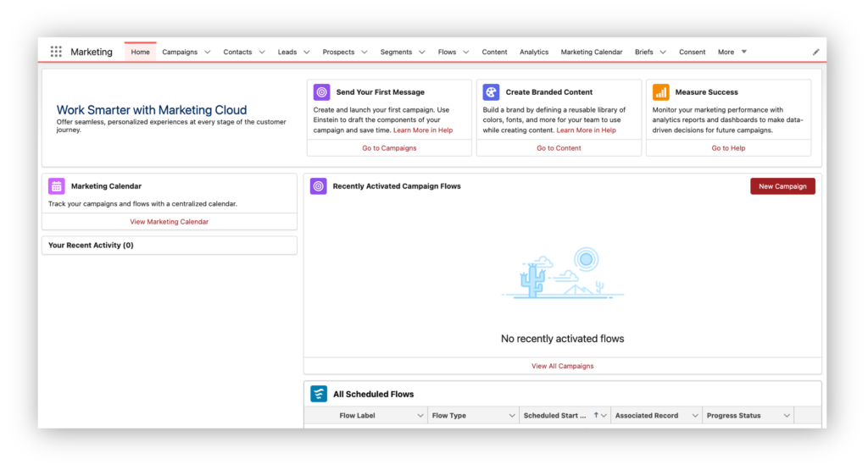This screenshot has height=470, width=868.
Task: Click the All Scheduled Flows icon
Action: coord(319,394)
